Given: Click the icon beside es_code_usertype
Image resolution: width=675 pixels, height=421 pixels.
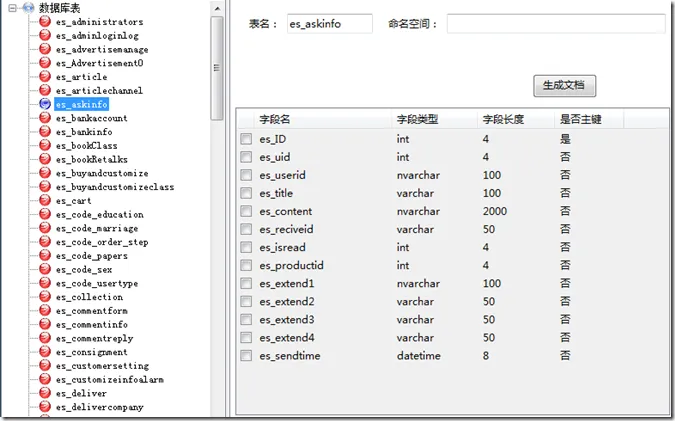Looking at the screenshot, I should (x=45, y=283).
